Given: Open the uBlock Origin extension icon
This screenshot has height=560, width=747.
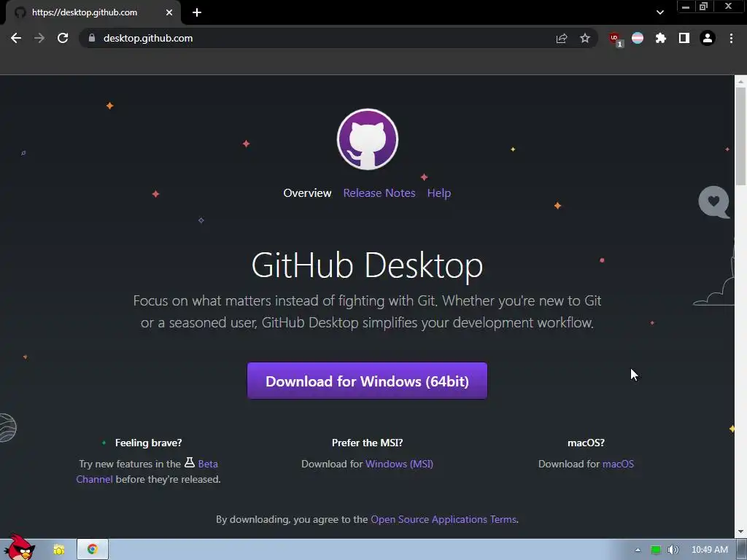Looking at the screenshot, I should pyautogui.click(x=615, y=39).
